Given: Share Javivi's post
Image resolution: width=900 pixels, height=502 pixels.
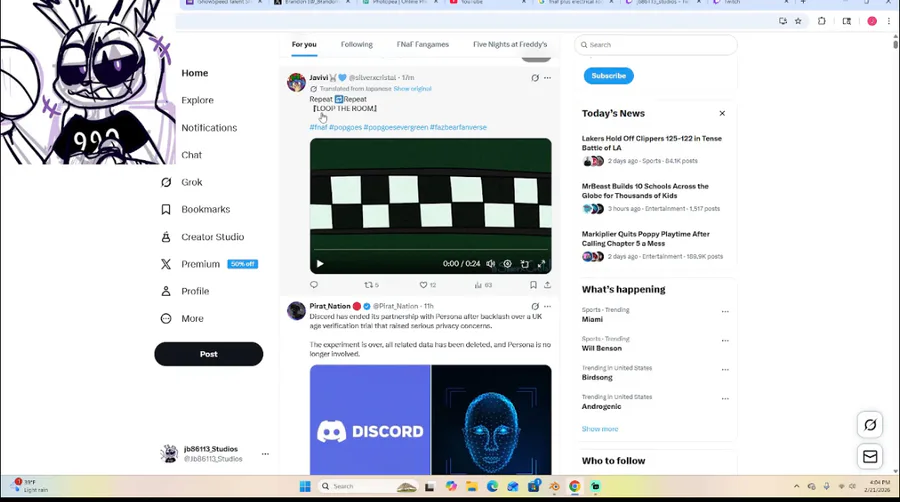Looking at the screenshot, I should pyautogui.click(x=548, y=285).
